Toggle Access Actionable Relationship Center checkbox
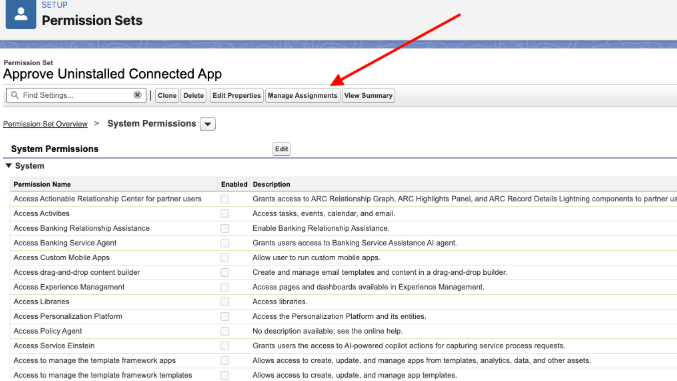Screen dimensions: 677x381 tap(225, 199)
